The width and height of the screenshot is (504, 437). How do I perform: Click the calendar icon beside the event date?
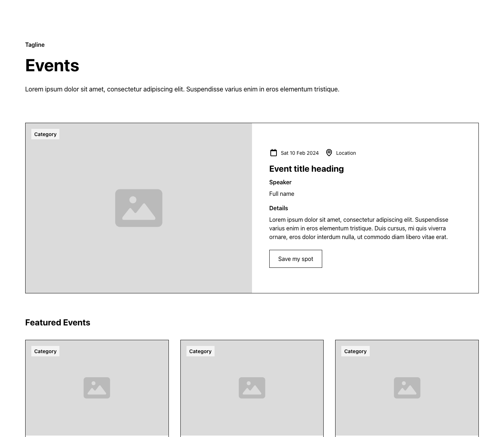tap(274, 153)
